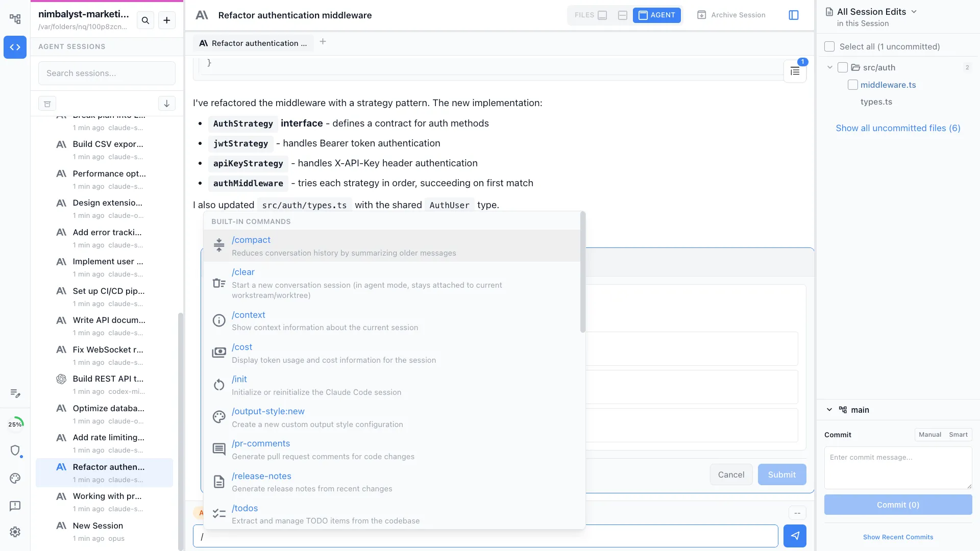Open the session search magnifier icon
Screen dimensions: 980x551
coord(145,20)
